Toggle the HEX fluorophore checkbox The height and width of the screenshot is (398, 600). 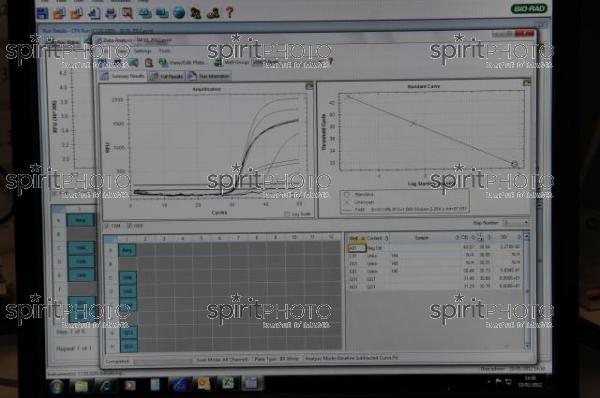[x=129, y=226]
